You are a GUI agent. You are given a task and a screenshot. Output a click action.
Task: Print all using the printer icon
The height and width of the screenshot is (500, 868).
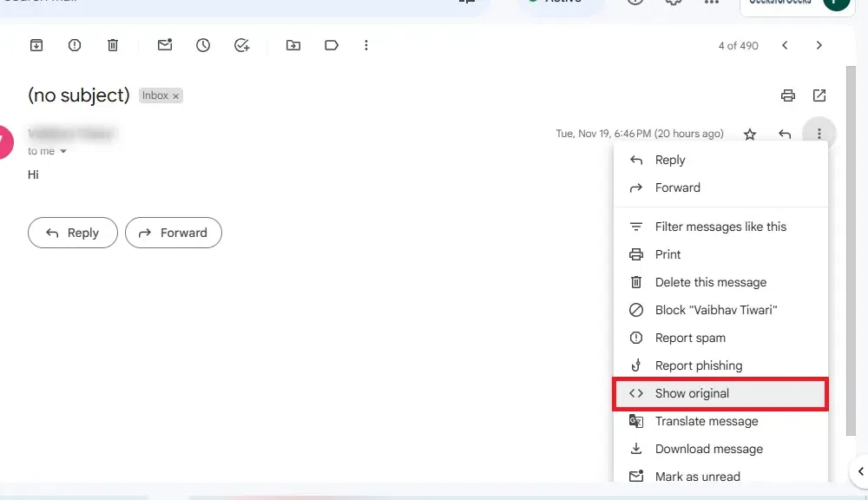tap(788, 95)
